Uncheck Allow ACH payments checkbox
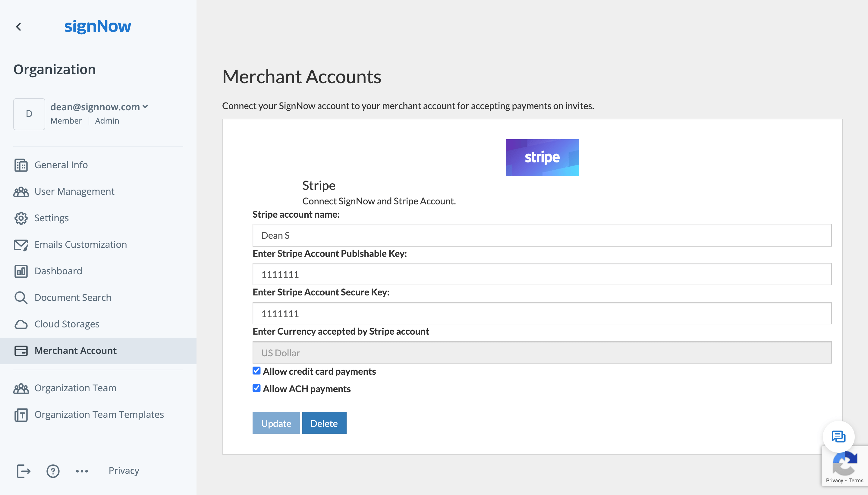 coord(256,388)
